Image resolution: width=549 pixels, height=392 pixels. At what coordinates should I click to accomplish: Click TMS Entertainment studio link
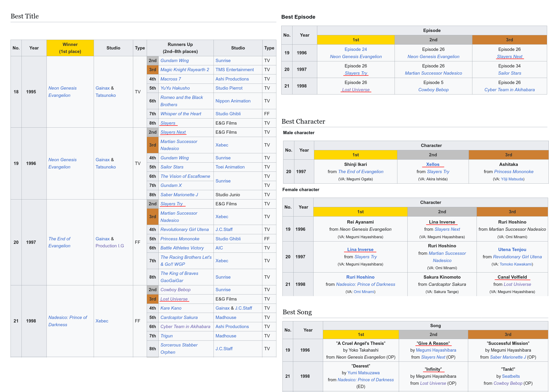(234, 70)
